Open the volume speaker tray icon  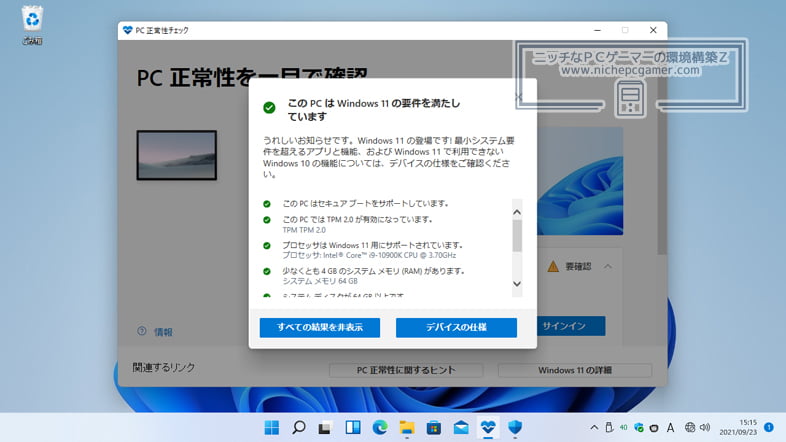click(x=705, y=427)
